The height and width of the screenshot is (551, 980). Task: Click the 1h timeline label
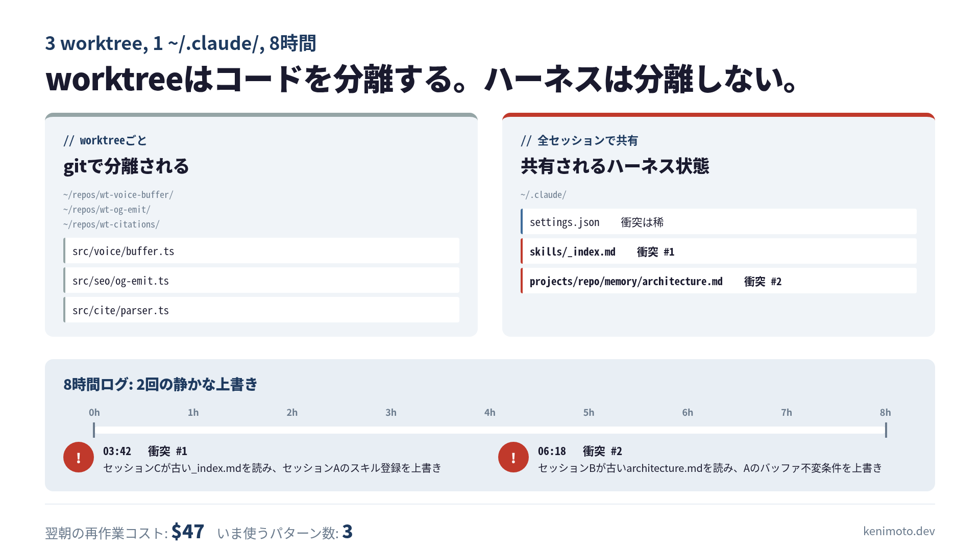[x=193, y=412]
